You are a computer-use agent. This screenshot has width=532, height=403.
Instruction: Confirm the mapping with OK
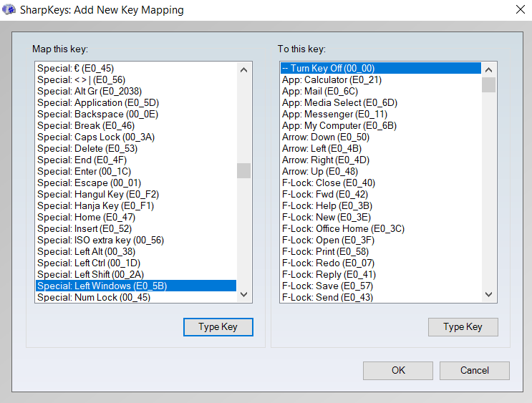pos(398,370)
